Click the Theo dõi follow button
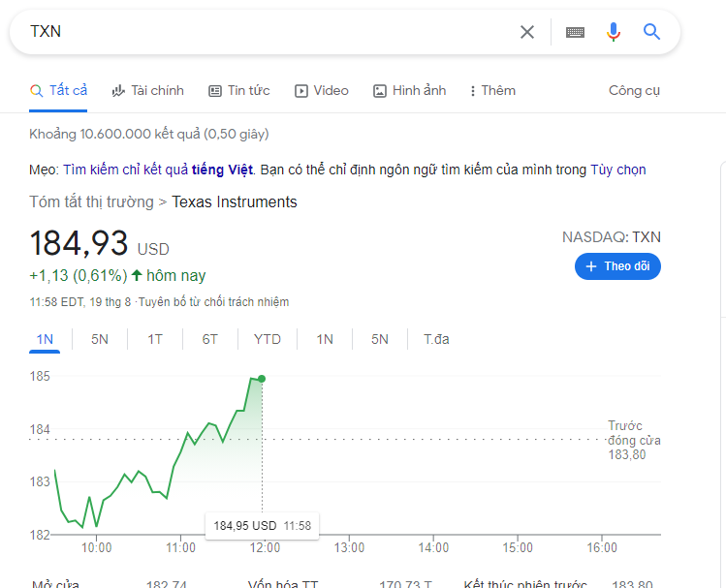Image resolution: width=726 pixels, height=588 pixels. tap(617, 266)
